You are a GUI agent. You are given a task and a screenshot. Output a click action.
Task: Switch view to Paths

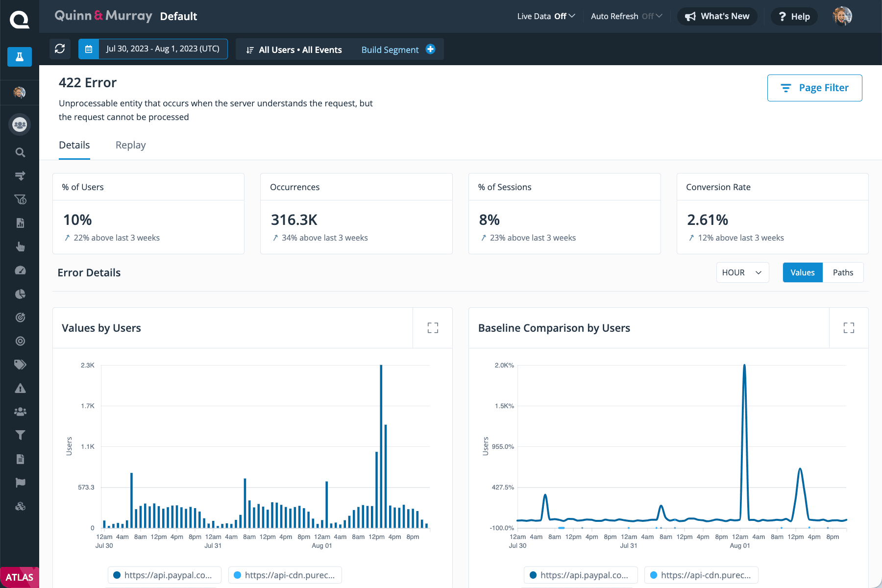pyautogui.click(x=843, y=272)
